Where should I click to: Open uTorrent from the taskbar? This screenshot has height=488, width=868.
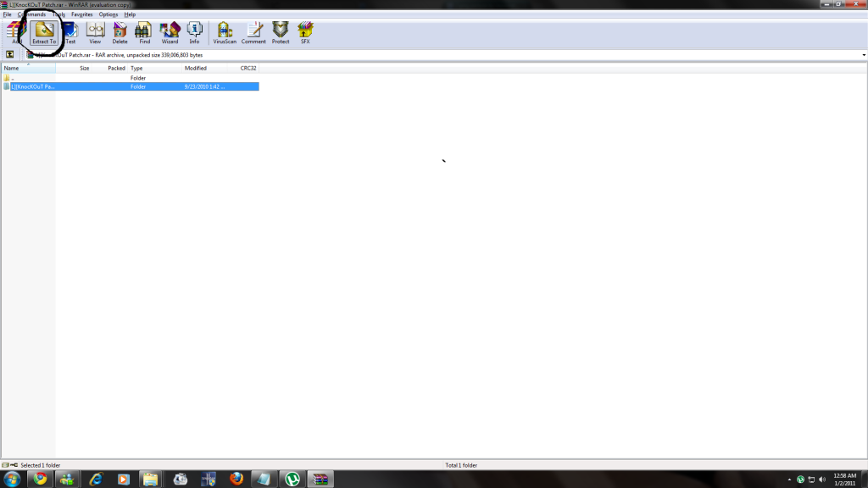pyautogui.click(x=292, y=479)
